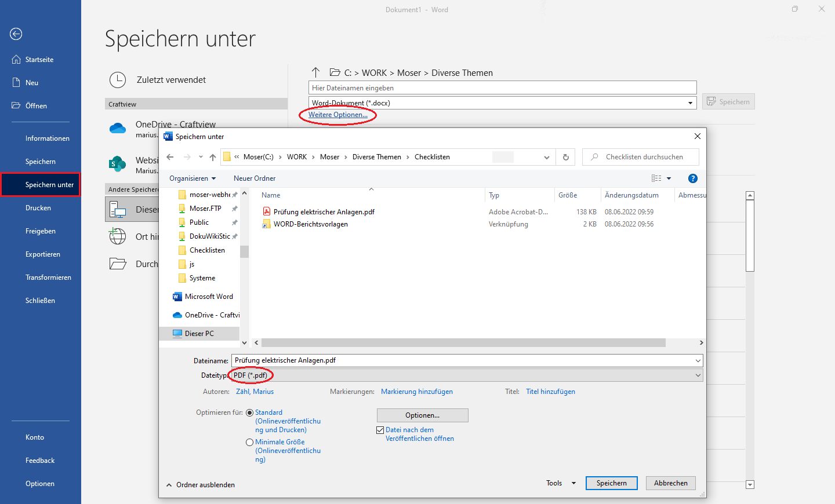This screenshot has height=504, width=835.
Task: Click the PDF icon of Prüfung elektrischer Anlagen.pdf
Action: [x=267, y=211]
